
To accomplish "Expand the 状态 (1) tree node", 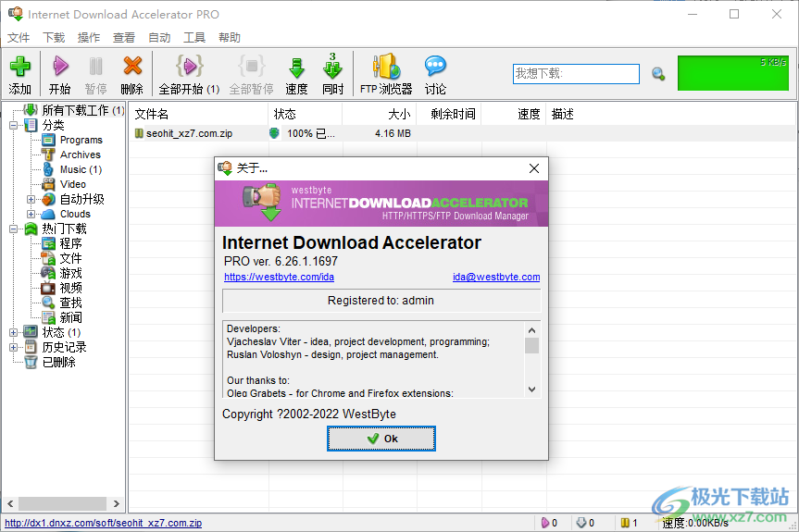I will 14,332.
